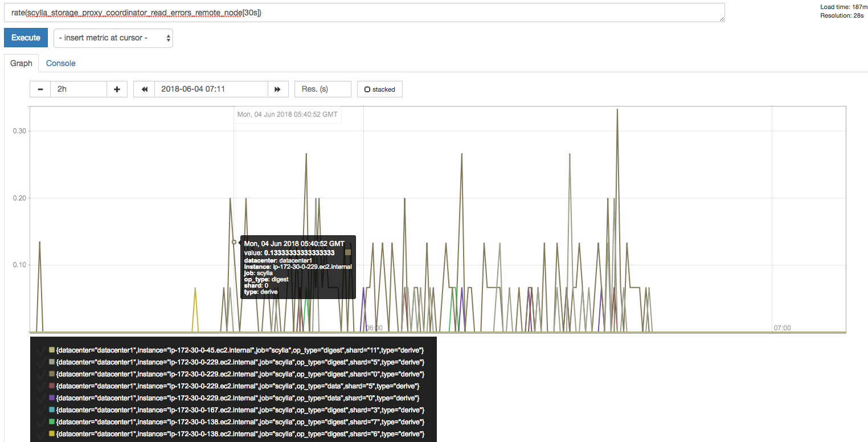Click the 2018-06-04 07:11 timestamp field
Viewport: 868px width, 442px height.
[x=211, y=89]
